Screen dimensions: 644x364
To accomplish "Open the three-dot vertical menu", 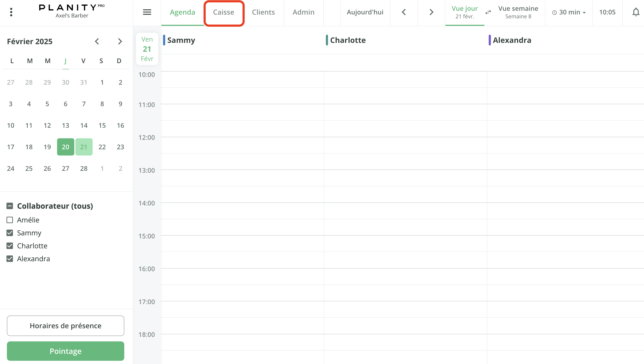I will [x=11, y=12].
